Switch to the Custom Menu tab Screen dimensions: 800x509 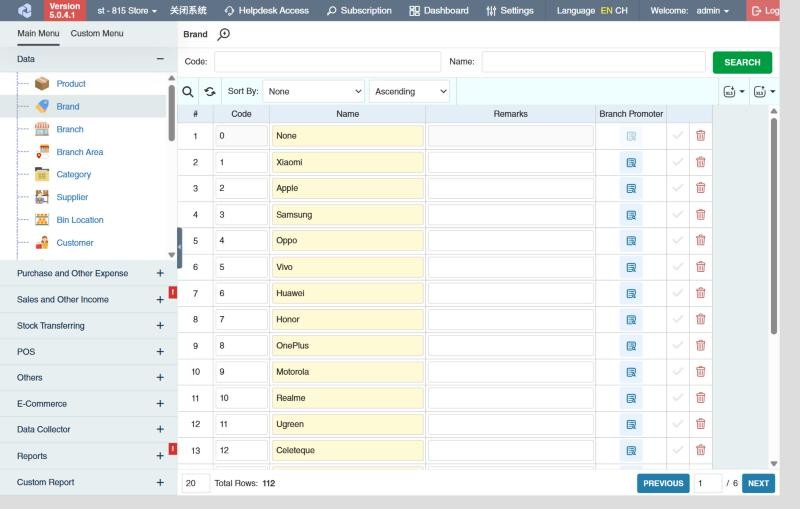[x=97, y=34]
